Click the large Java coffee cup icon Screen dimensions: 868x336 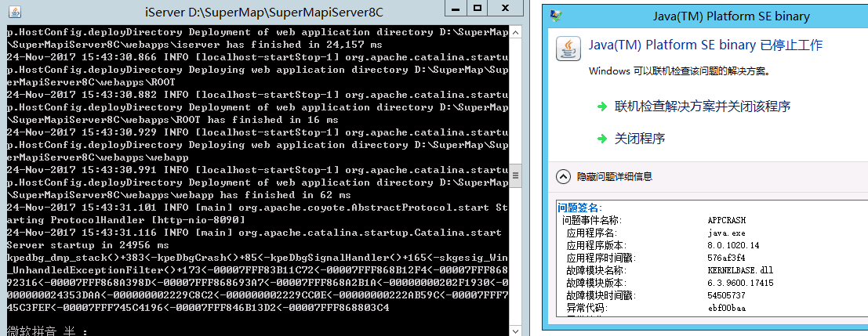(568, 49)
